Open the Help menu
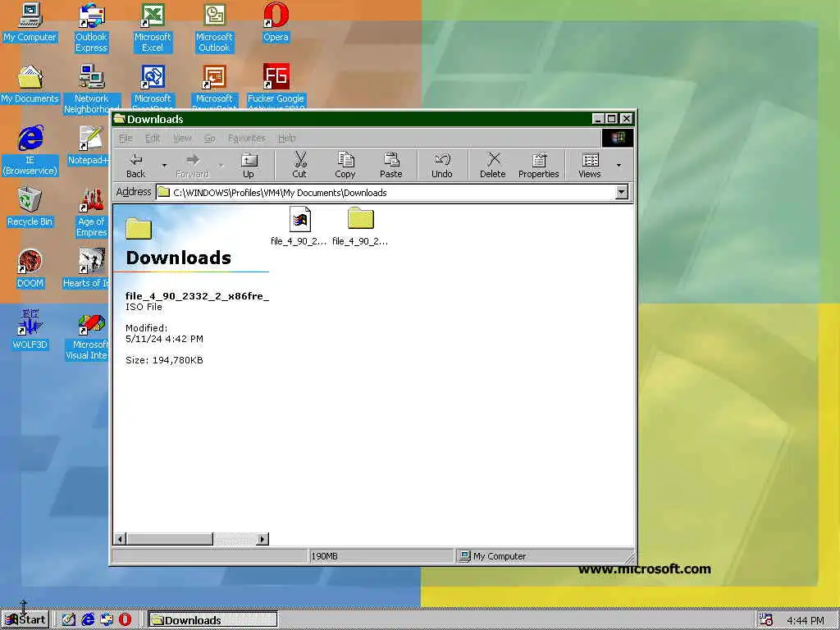840x630 pixels. (x=286, y=138)
